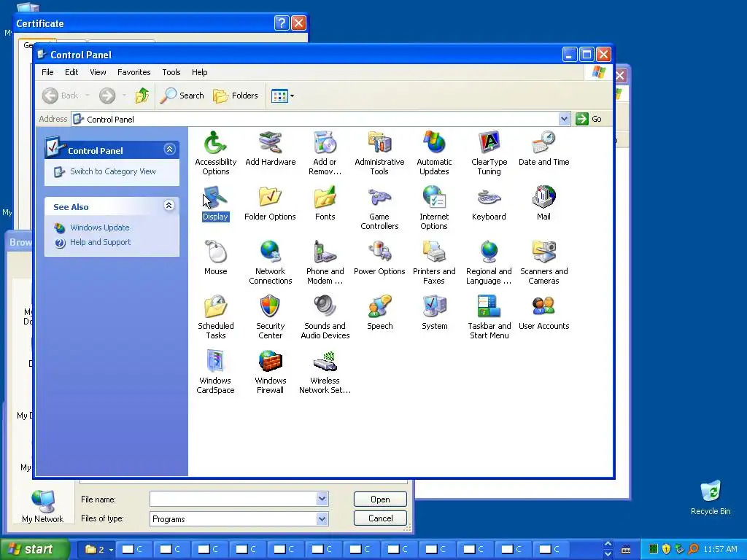Select the Display icon
Viewport: 747px width, 560px height.
tap(215, 203)
